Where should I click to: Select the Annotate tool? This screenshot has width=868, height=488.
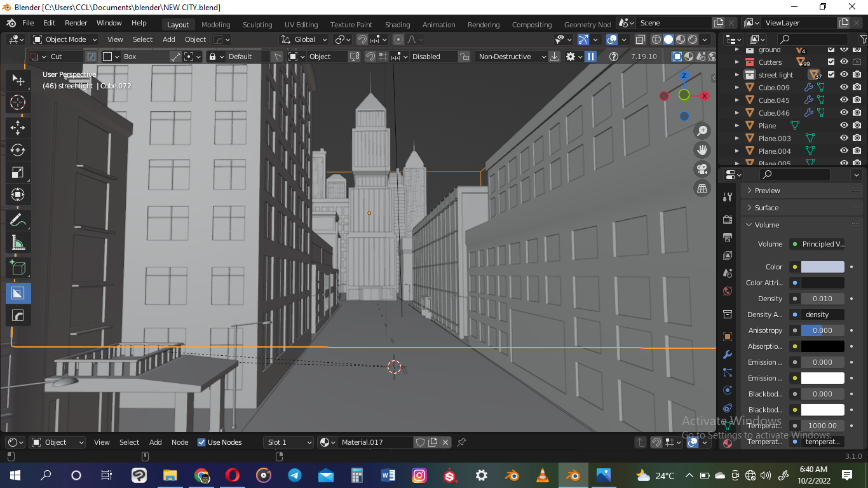click(18, 220)
